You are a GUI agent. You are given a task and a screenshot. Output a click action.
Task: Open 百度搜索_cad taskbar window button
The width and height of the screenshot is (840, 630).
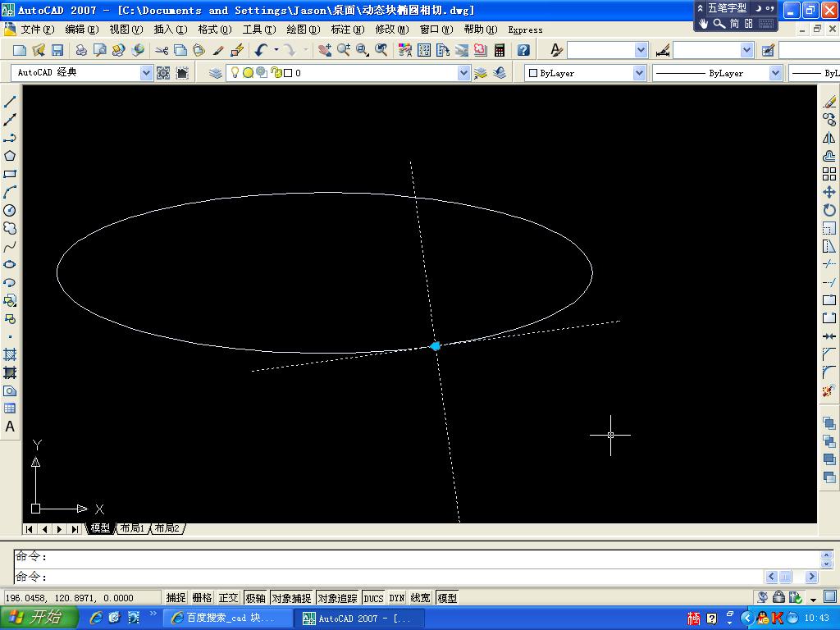(227, 618)
